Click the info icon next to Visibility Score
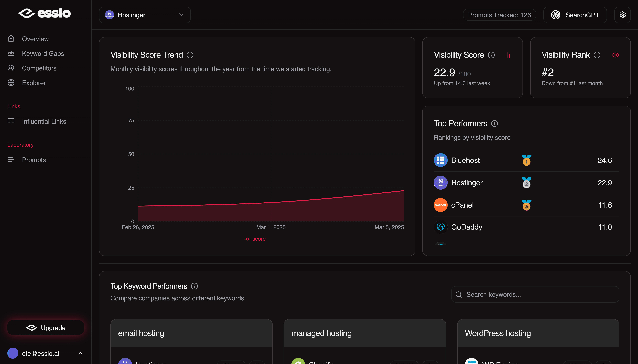This screenshot has width=638, height=364. click(x=491, y=55)
